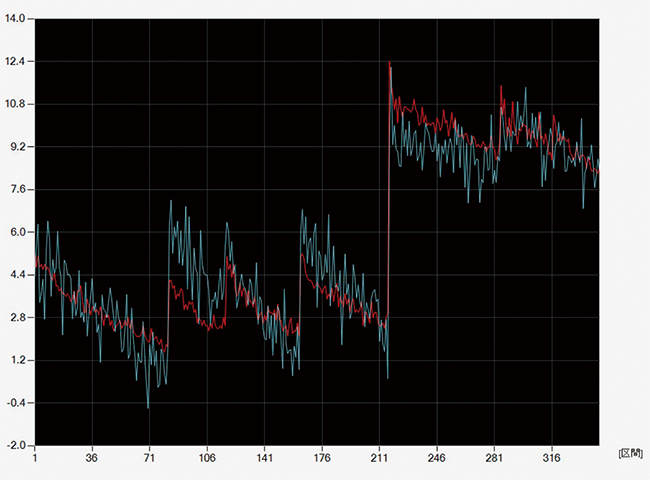
Task: Click the y-axis label 9.2
Action: coord(17,147)
